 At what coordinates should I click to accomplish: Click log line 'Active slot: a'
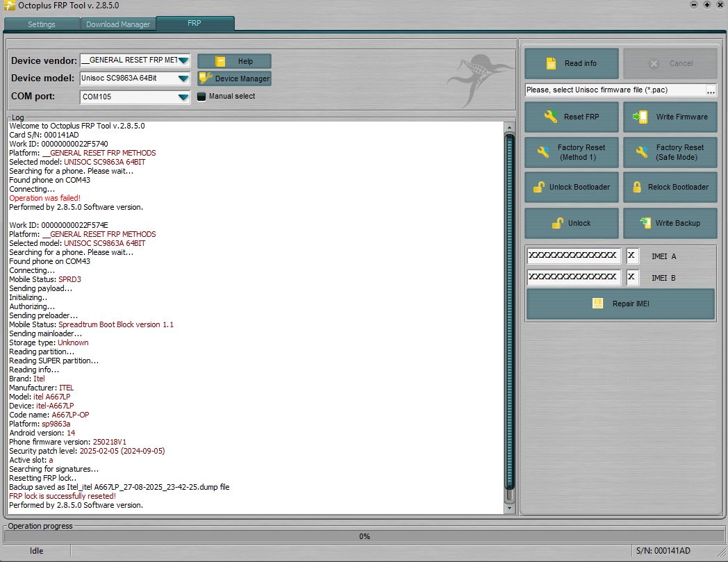[x=31, y=461]
